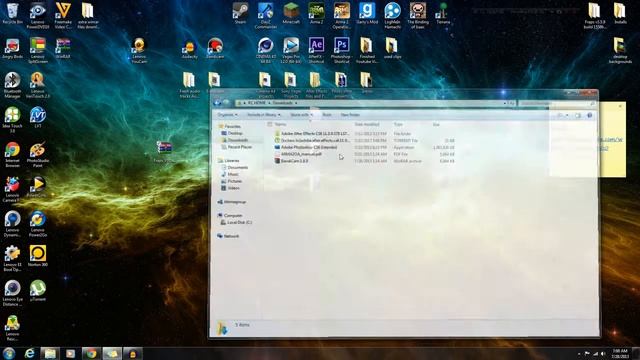Open the Lenovo SplitScreen desktop icon

click(38, 50)
